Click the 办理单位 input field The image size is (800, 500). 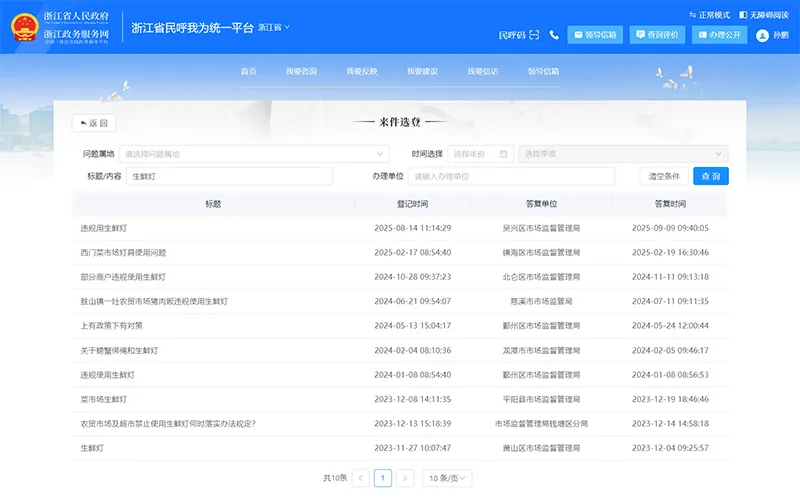[x=510, y=176]
